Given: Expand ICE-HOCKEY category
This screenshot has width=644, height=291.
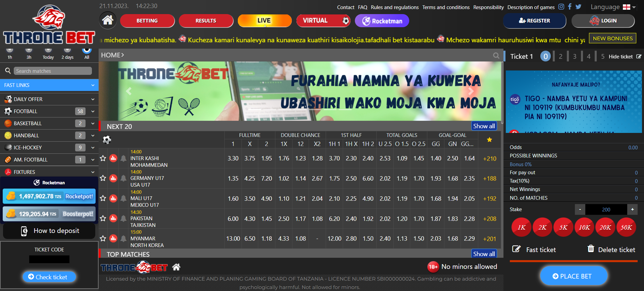Looking at the screenshot, I should [x=49, y=147].
